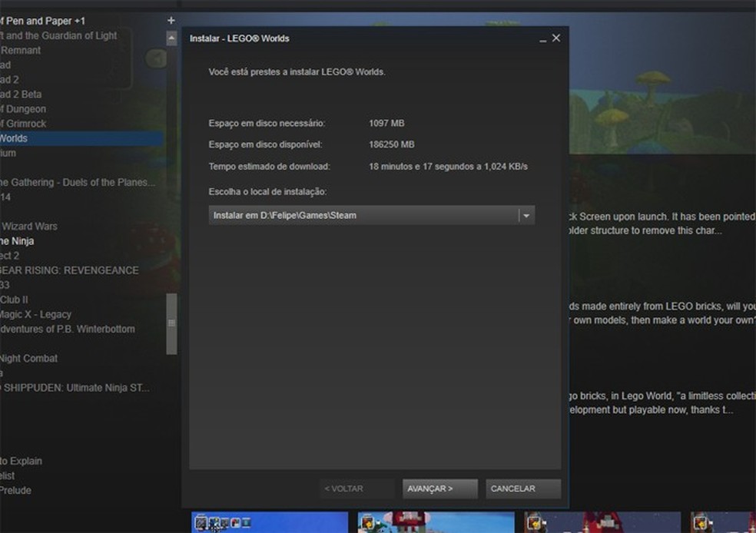Select 'EAR RISING: REVENGEANCE' entry
756x533 pixels.
(x=69, y=270)
